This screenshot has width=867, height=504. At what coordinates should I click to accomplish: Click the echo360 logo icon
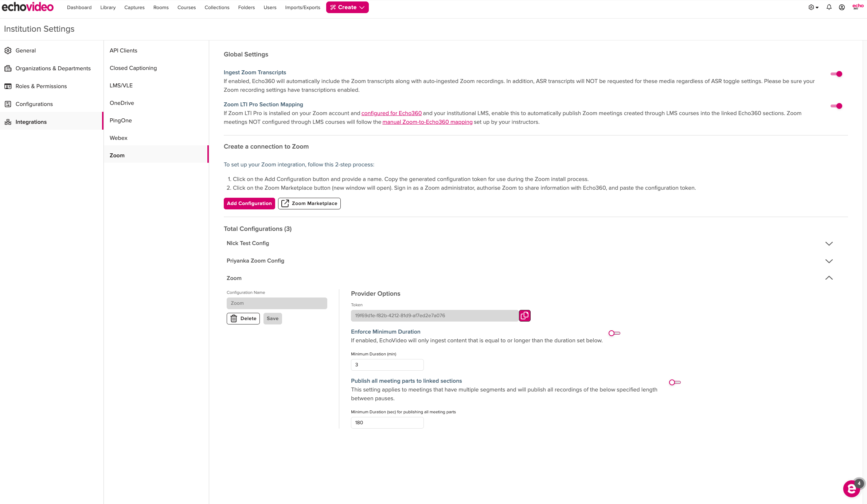click(858, 7)
